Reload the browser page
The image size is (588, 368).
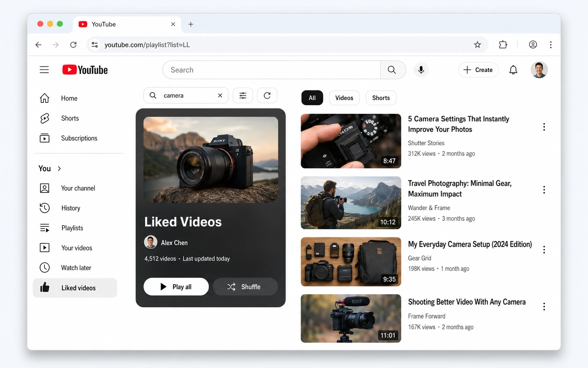tap(73, 45)
